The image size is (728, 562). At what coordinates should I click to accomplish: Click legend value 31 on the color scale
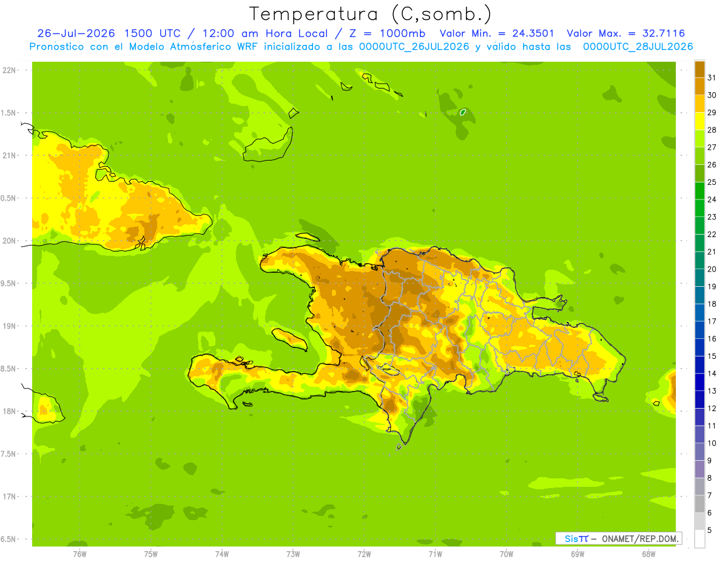[x=712, y=78]
